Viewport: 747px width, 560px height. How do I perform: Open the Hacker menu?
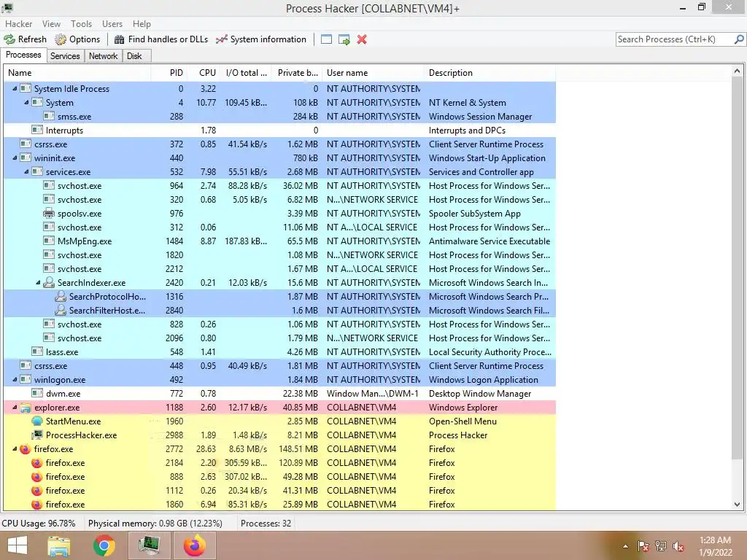[x=18, y=24]
